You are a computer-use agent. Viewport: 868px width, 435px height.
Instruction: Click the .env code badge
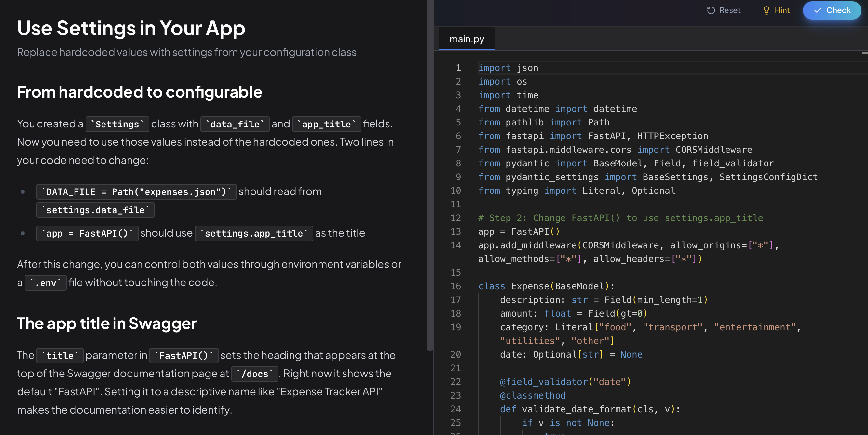pyautogui.click(x=45, y=283)
